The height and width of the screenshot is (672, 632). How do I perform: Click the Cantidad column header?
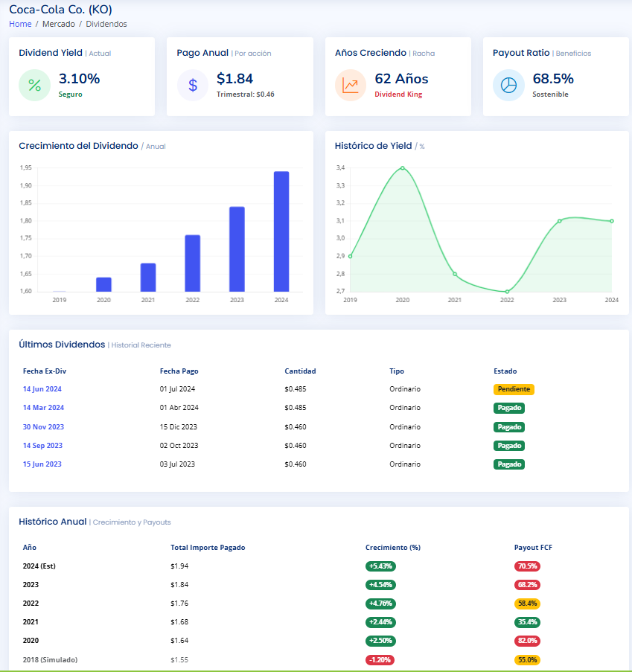300,371
